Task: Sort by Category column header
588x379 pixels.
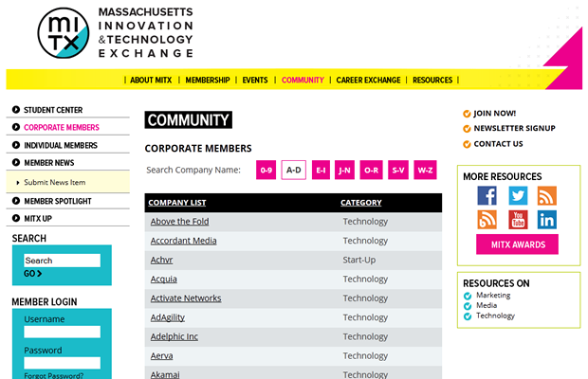Action: coord(361,203)
